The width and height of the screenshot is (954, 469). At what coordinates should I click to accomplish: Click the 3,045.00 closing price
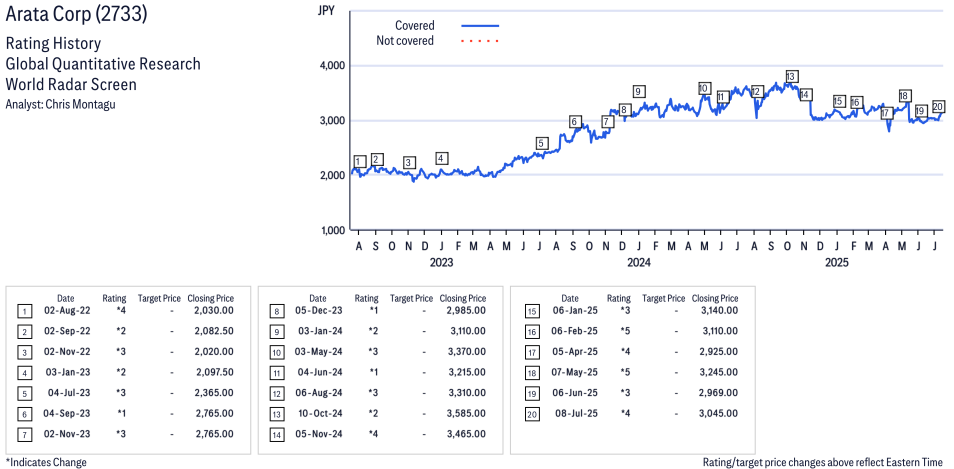click(x=719, y=414)
